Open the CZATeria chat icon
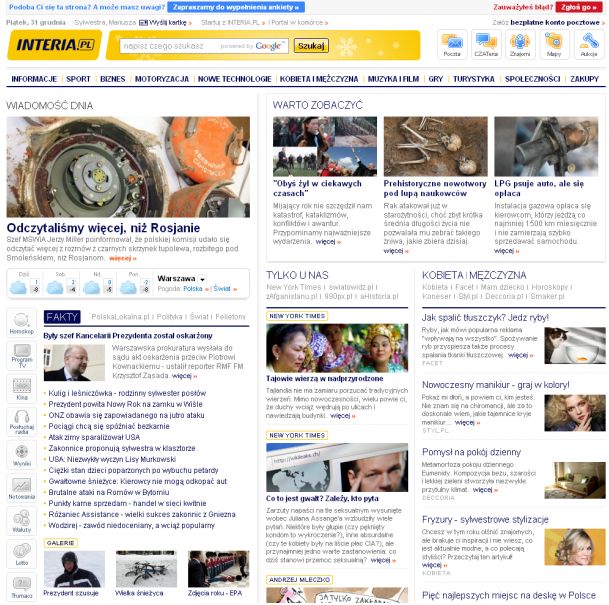 point(486,45)
